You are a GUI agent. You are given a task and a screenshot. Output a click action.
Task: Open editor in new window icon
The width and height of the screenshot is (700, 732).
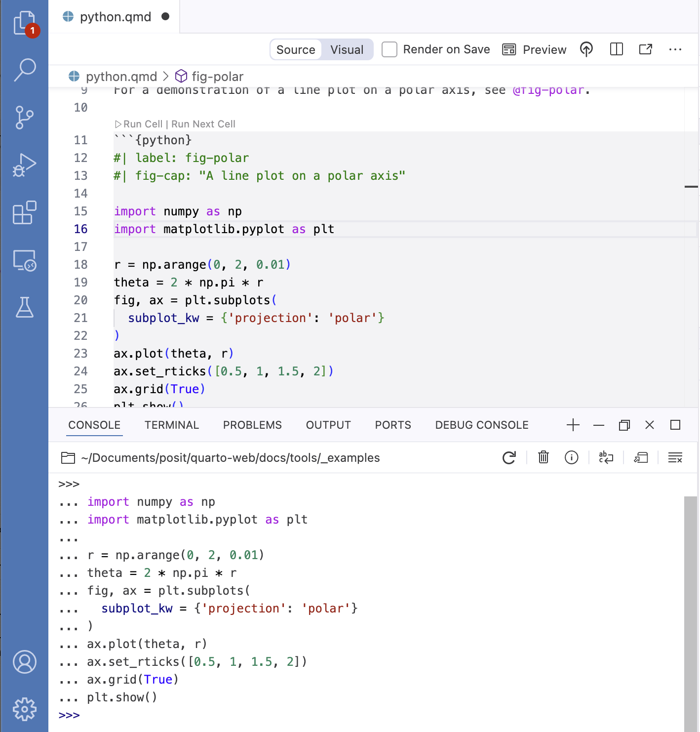[646, 49]
